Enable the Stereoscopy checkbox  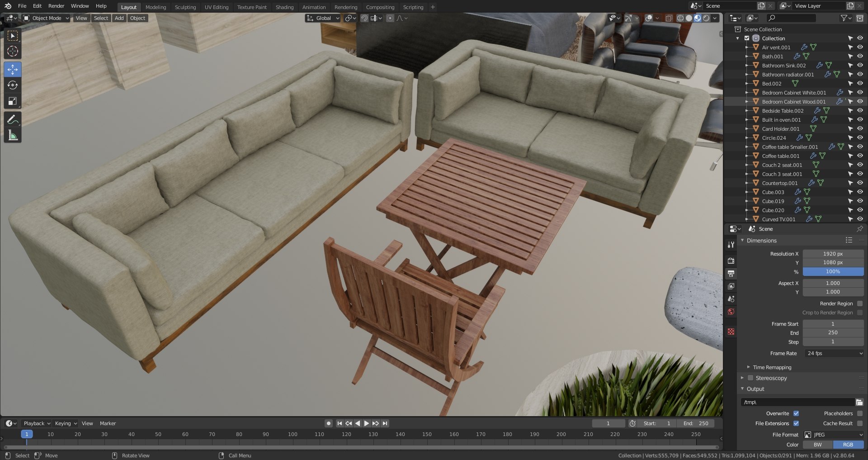click(750, 378)
